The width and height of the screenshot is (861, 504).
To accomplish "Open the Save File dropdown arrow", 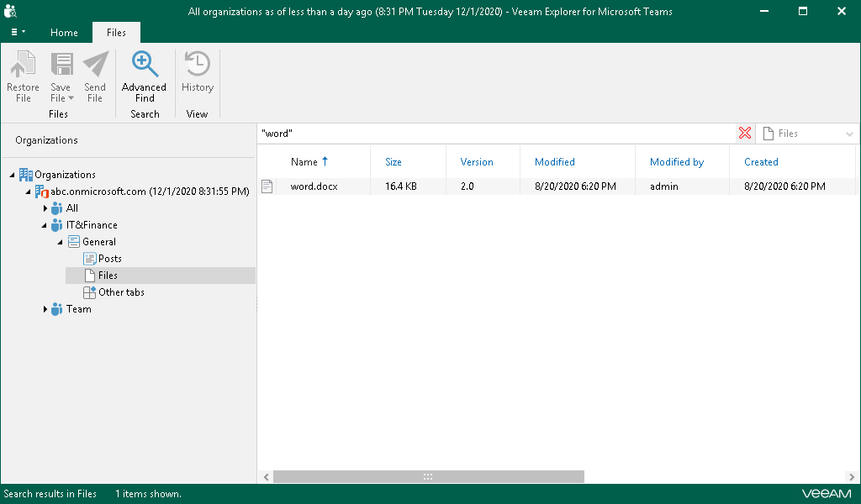I will click(71, 98).
